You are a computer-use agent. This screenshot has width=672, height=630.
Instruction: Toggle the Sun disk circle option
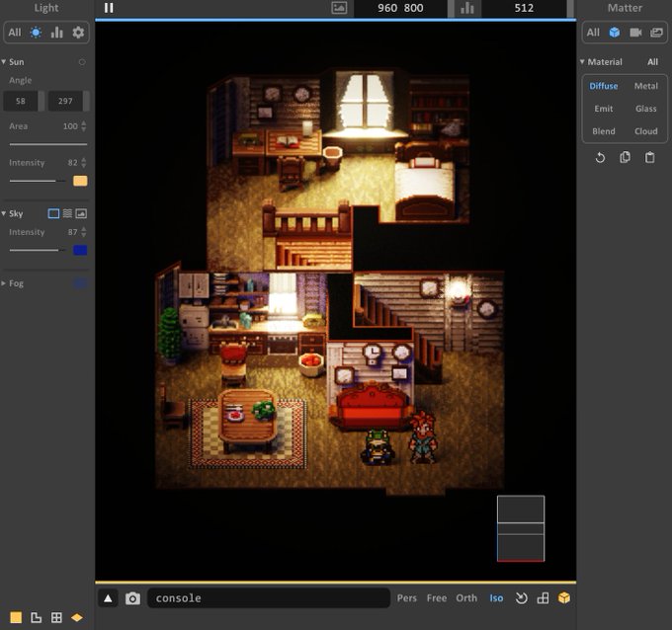[82, 62]
